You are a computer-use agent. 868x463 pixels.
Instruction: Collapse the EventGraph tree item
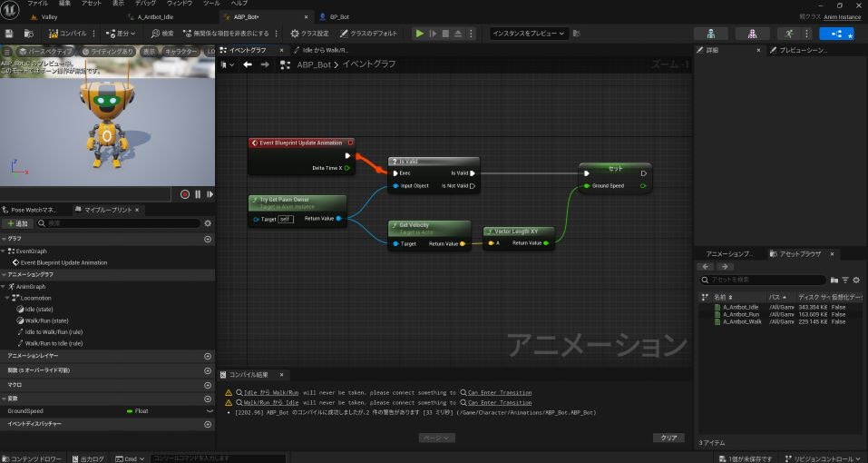(4, 251)
